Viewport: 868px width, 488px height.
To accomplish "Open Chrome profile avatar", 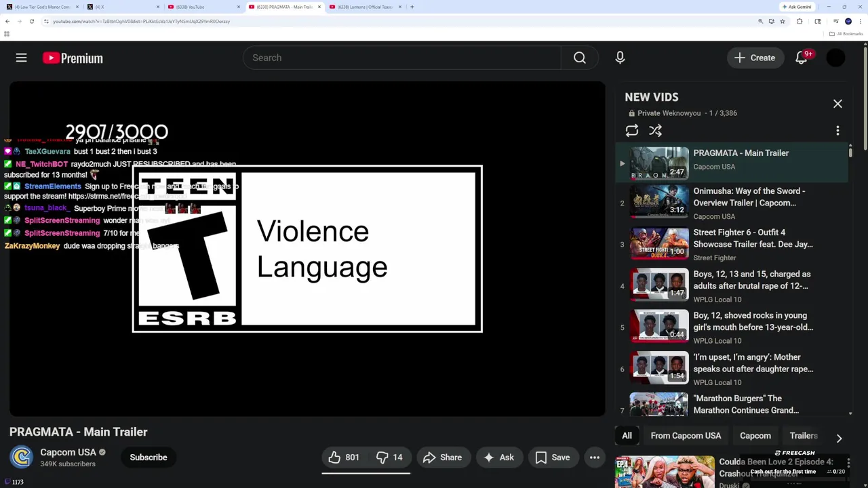I will point(848,22).
